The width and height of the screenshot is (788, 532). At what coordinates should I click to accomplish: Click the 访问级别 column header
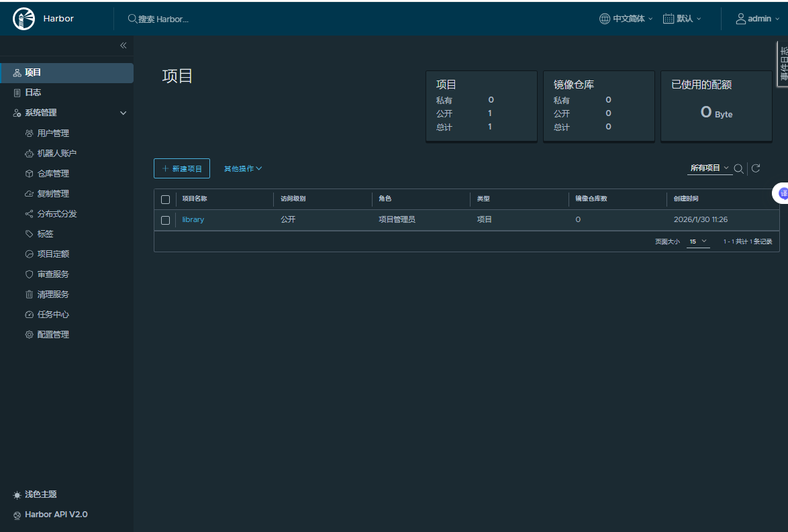click(x=293, y=199)
